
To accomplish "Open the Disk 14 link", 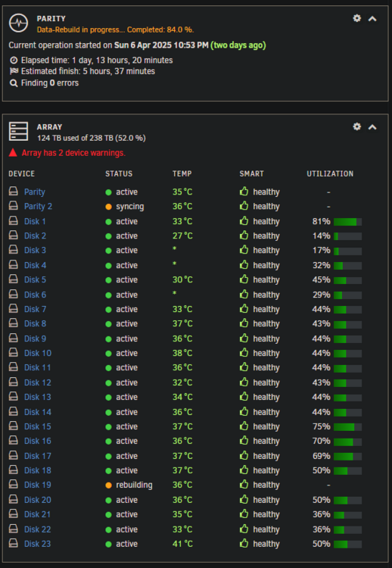I will point(38,412).
